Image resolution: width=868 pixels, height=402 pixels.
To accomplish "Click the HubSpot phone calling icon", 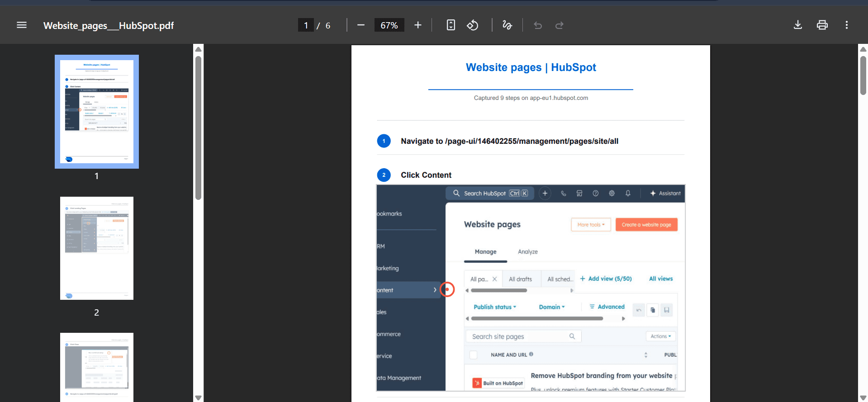I will click(x=564, y=193).
